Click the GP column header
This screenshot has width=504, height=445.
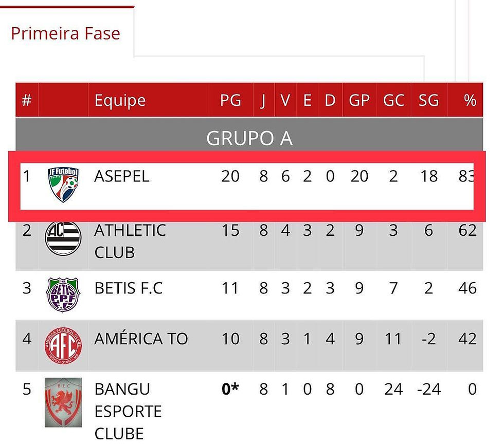[x=359, y=100]
